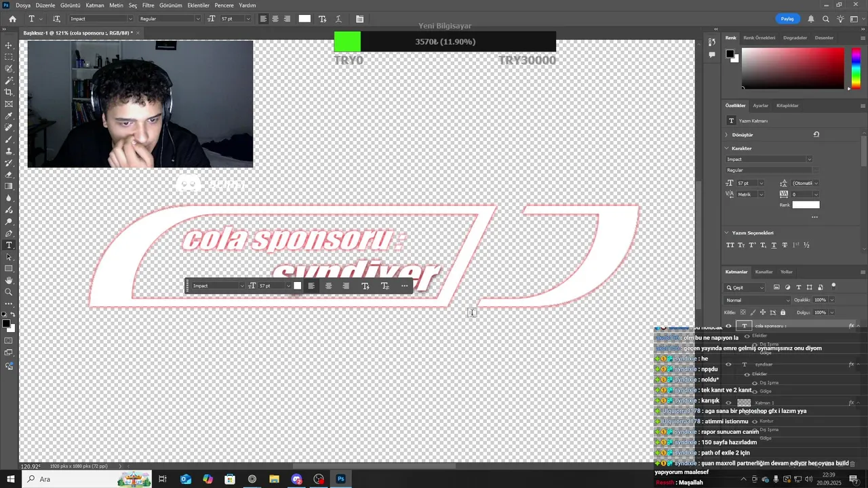The width and height of the screenshot is (868, 488).
Task: Right align text in top options bar
Action: pos(287,19)
